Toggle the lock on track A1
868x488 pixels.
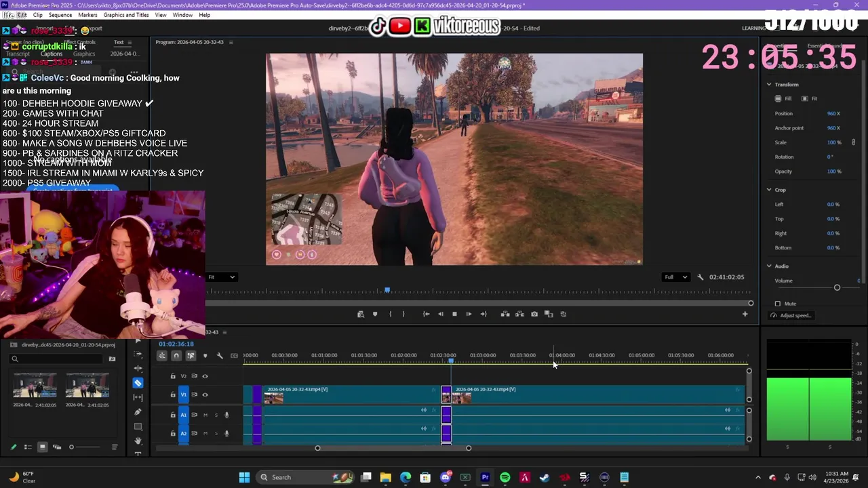pyautogui.click(x=173, y=415)
